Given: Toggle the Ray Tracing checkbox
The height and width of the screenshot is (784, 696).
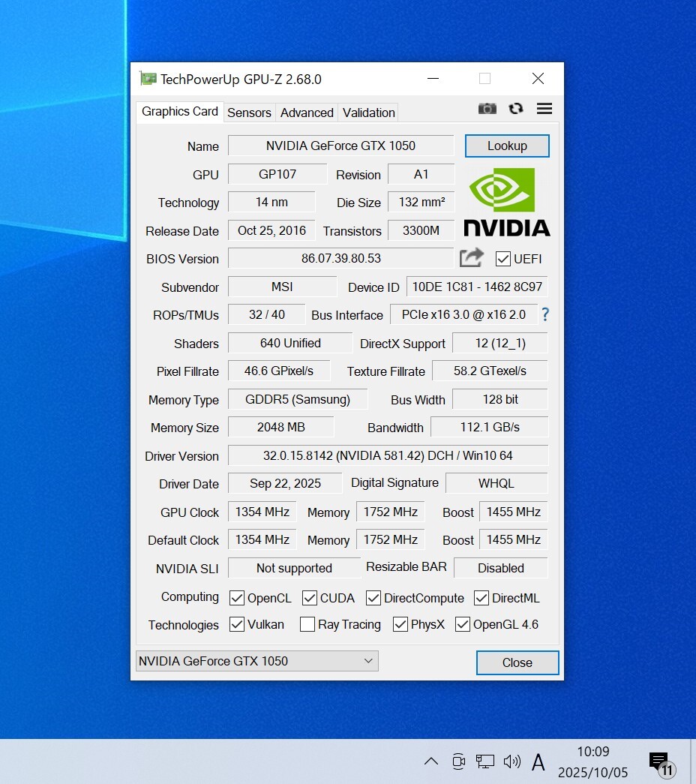Looking at the screenshot, I should pos(307,624).
